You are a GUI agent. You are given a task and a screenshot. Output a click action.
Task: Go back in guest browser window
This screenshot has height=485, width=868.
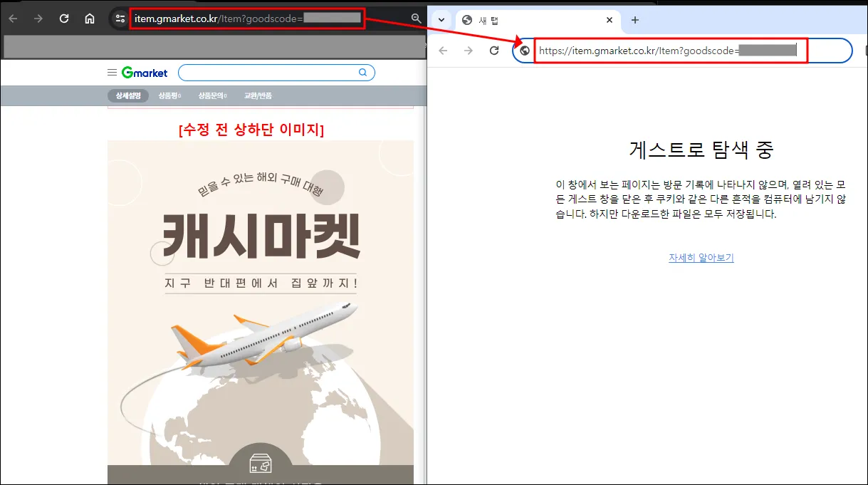click(x=443, y=51)
